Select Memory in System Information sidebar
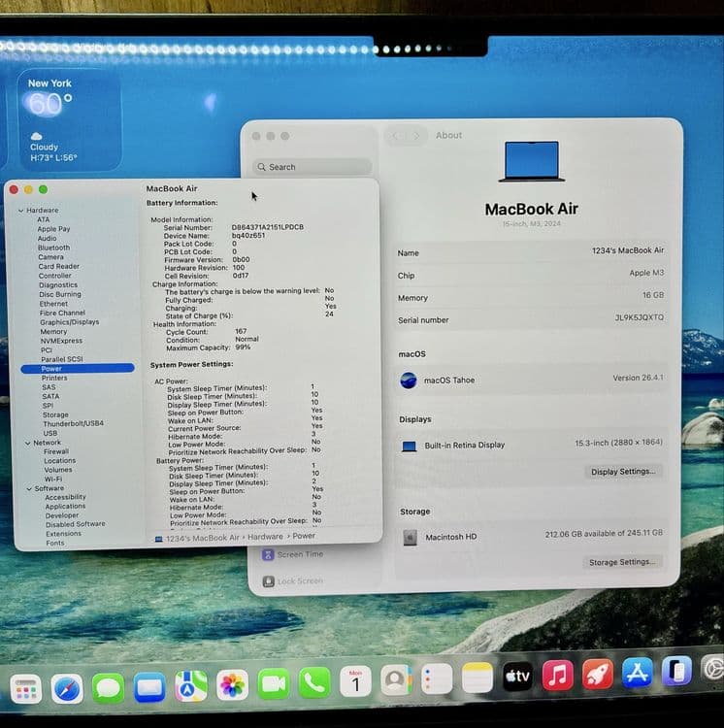 [53, 332]
